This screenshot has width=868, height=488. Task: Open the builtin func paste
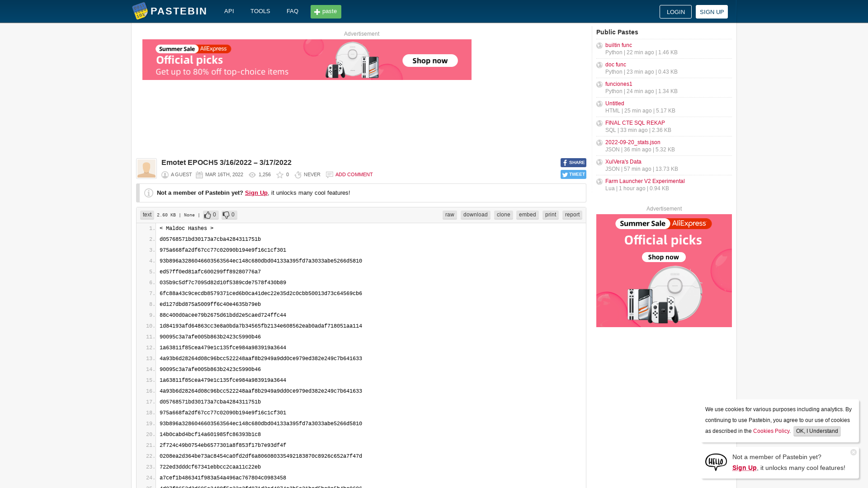click(618, 45)
